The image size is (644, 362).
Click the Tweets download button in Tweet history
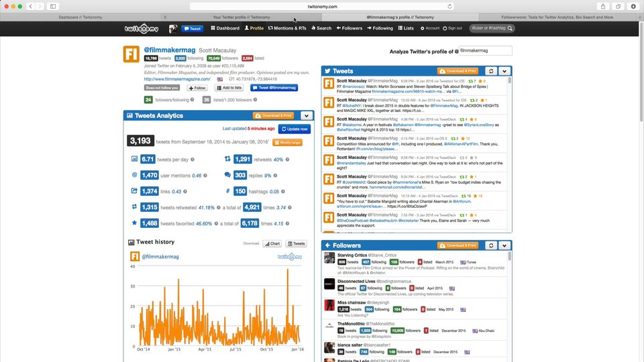[296, 244]
